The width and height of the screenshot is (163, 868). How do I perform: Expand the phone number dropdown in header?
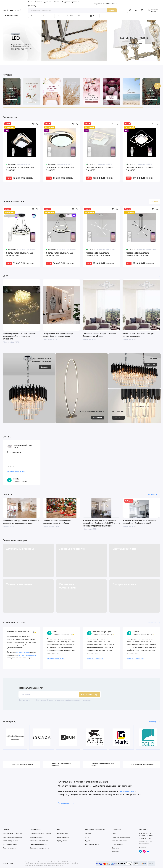pos(116,4)
